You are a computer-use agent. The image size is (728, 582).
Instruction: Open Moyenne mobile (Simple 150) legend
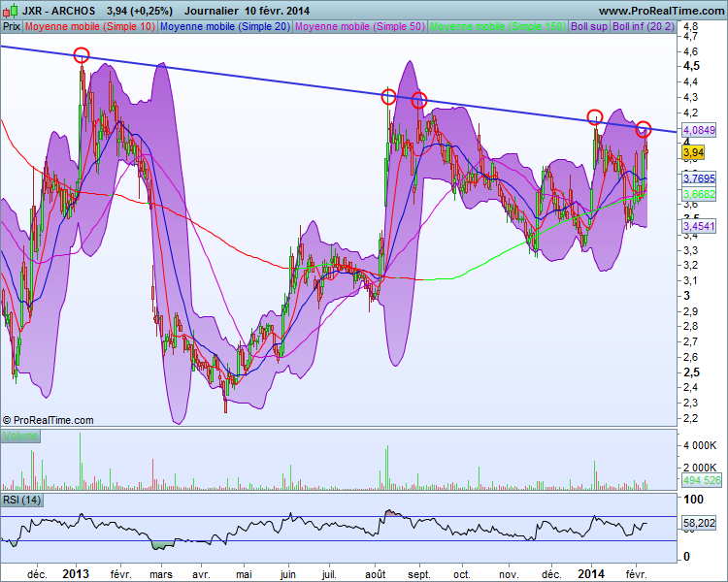[x=498, y=26]
